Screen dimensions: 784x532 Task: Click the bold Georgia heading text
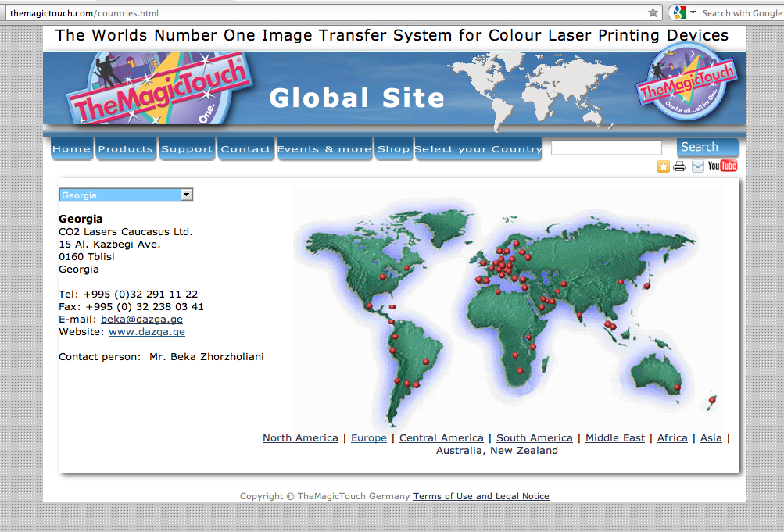tap(81, 219)
